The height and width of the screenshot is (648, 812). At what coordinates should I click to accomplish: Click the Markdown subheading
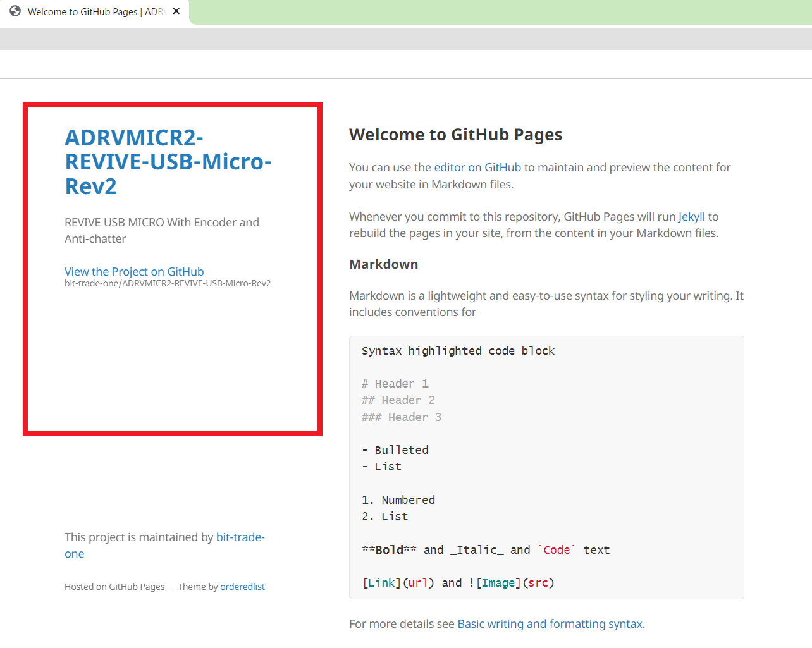[384, 264]
